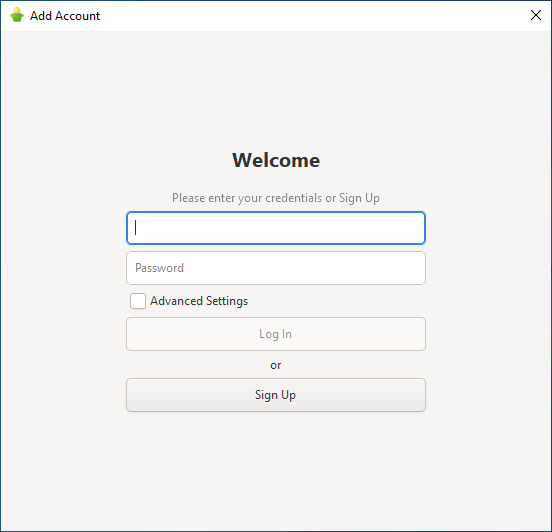
Task: Click the green app icon in title bar
Action: 17,15
